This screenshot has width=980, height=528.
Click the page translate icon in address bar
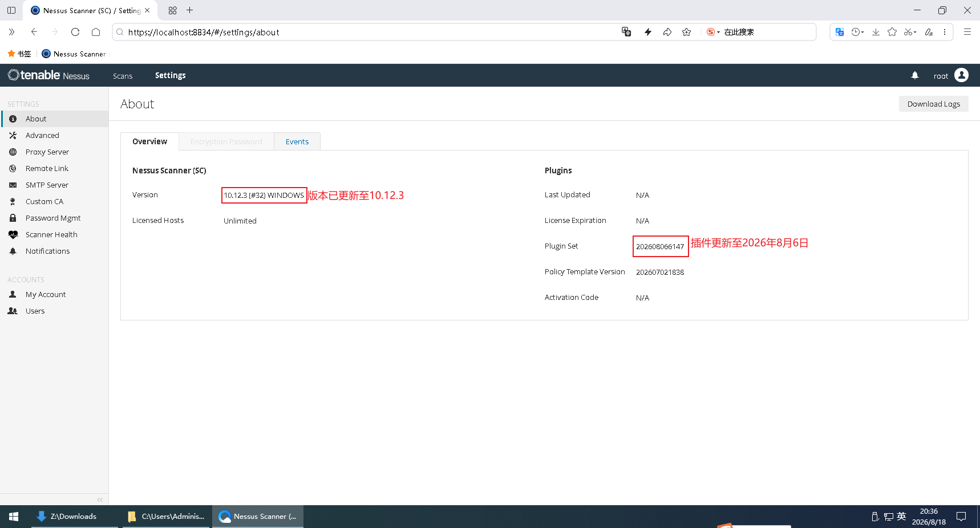pyautogui.click(x=626, y=32)
